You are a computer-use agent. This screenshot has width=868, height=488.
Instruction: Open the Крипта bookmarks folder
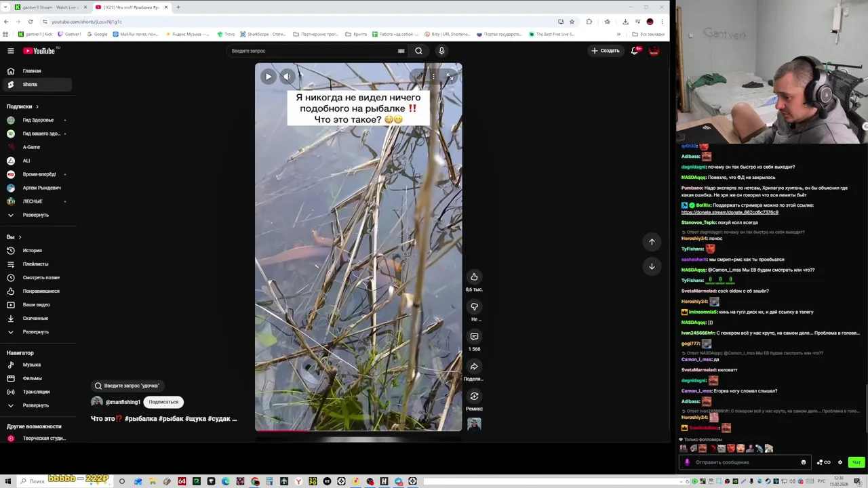tap(357, 34)
